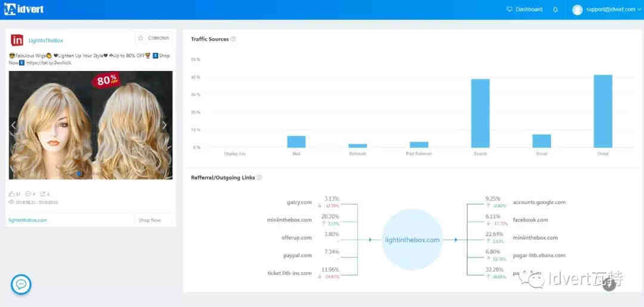Click the red LightInTheBox advertiser logo
The width and height of the screenshot is (644, 307).
coord(17,40)
